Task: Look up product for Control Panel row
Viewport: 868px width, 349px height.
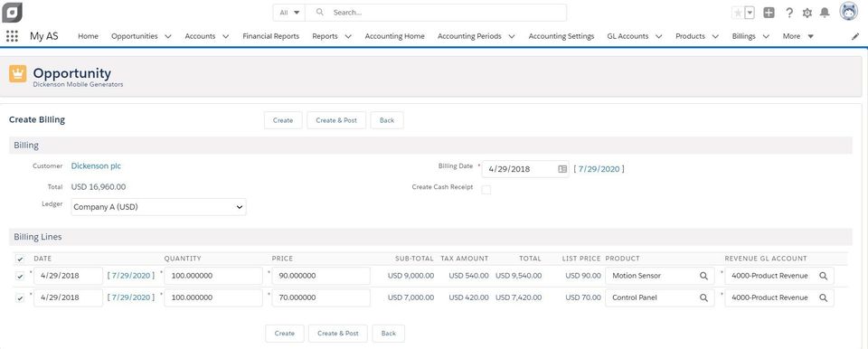Action: point(703,297)
